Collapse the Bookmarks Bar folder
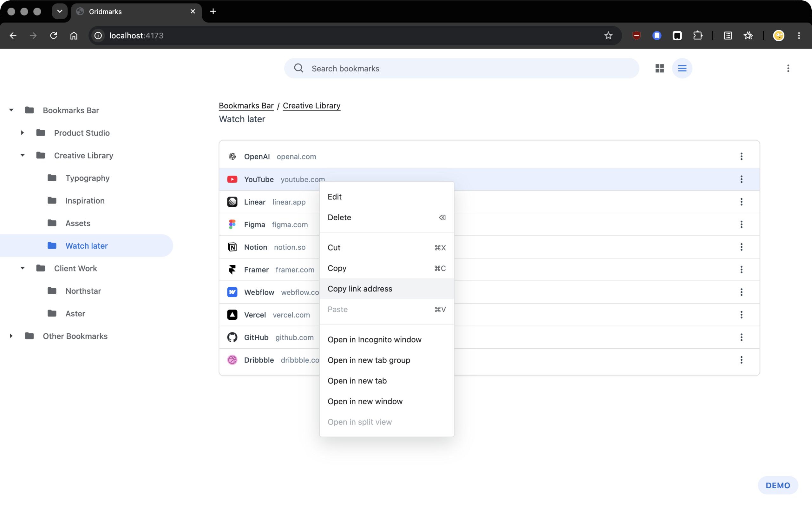Screen dimensions: 812x508 tap(11, 110)
